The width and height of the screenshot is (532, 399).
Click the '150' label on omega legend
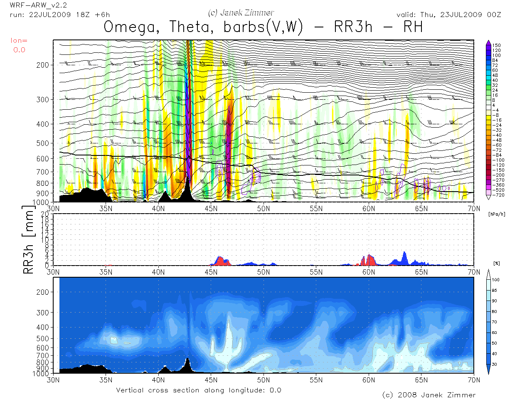(x=497, y=45)
